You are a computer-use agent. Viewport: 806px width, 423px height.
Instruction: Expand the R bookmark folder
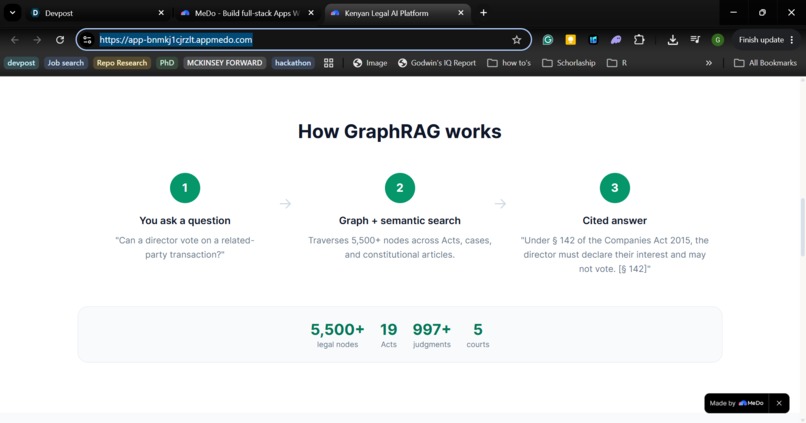(617, 63)
